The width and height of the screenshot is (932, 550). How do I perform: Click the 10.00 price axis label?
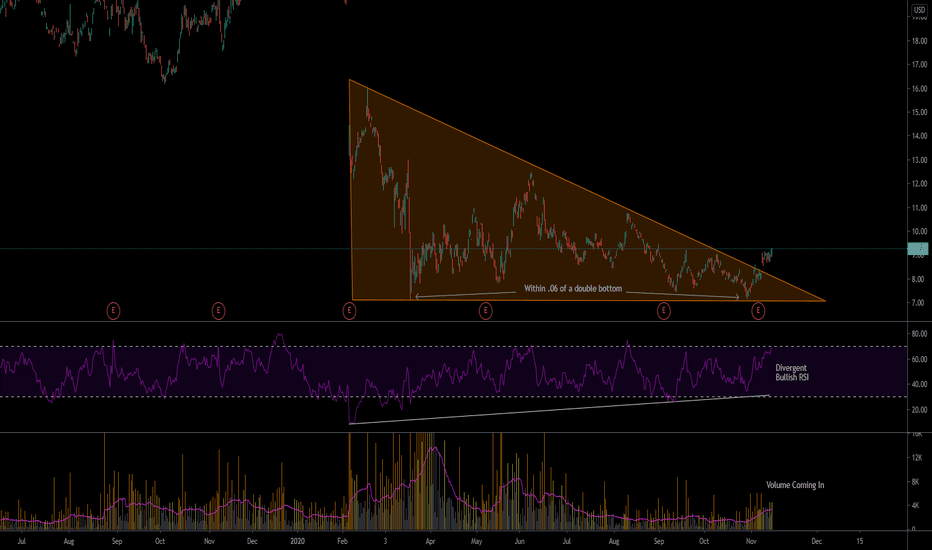(920, 231)
